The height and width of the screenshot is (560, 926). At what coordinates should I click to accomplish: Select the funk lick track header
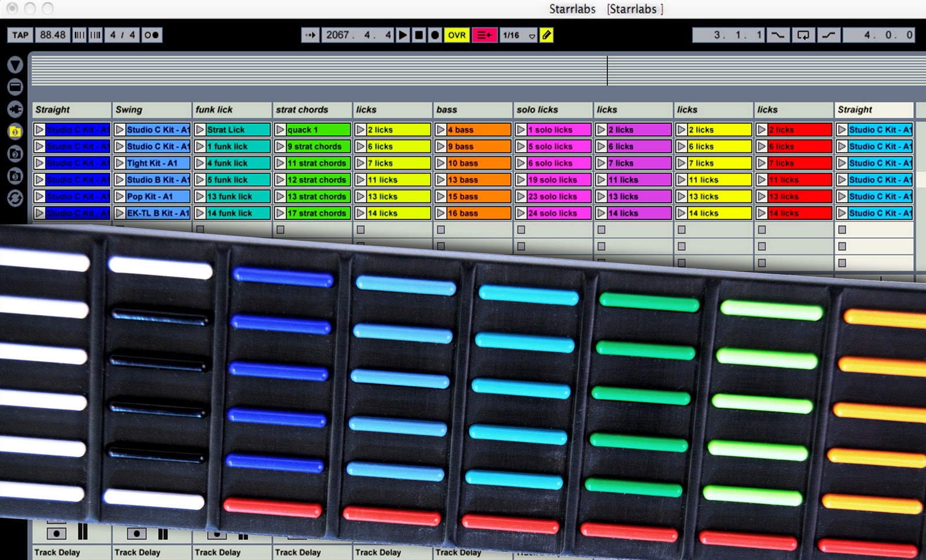231,110
